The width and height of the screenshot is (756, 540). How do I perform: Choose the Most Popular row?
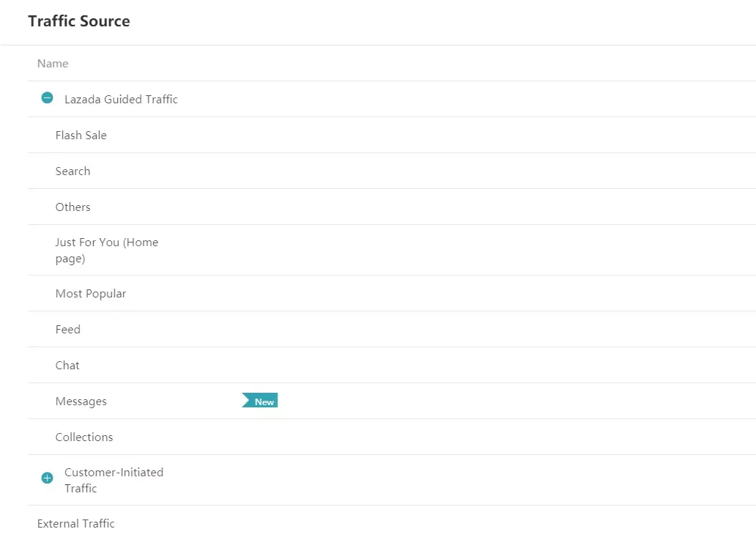(x=90, y=294)
